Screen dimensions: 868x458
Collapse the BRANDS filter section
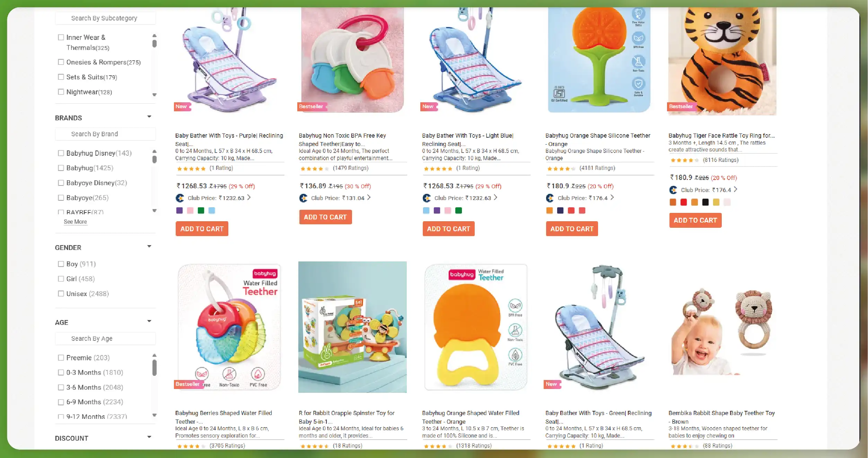tap(149, 116)
